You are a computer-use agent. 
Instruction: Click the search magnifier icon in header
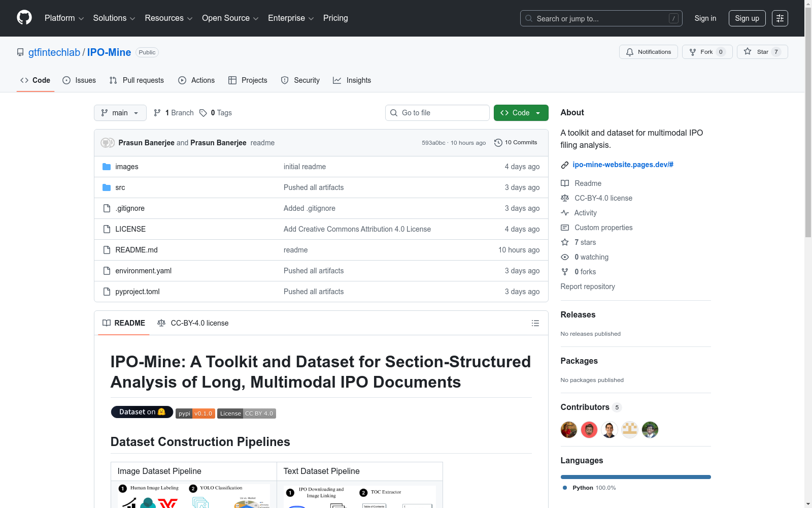529,18
